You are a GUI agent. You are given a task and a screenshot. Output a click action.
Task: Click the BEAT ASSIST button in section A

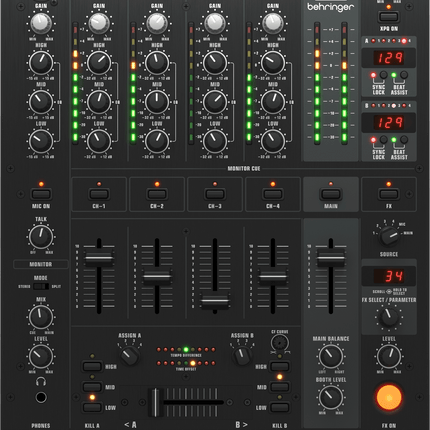[x=404, y=75]
